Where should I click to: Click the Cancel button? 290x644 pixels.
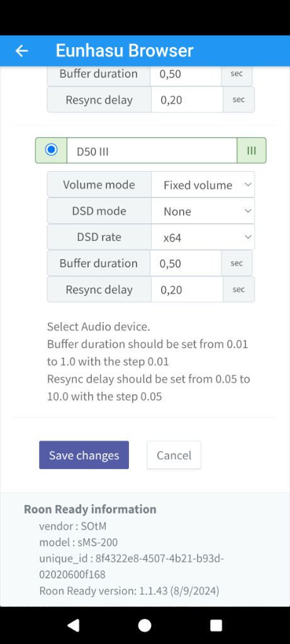click(x=174, y=455)
